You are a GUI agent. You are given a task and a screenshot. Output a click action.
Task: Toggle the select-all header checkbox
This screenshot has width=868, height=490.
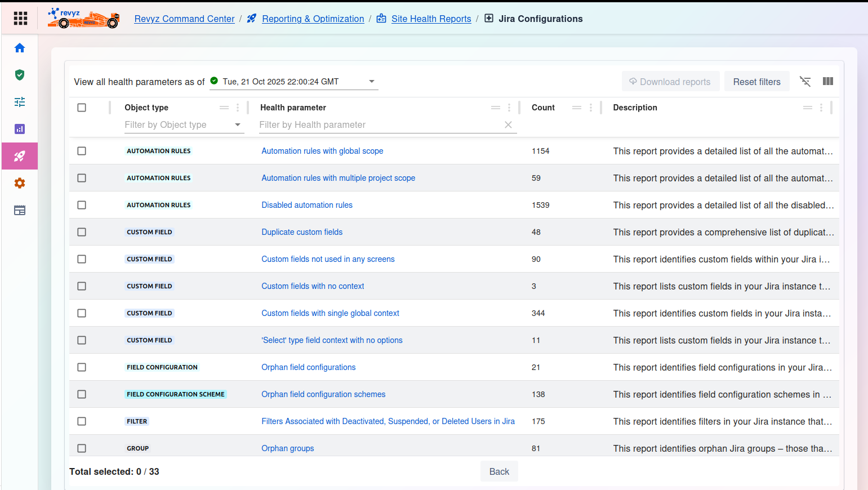tap(82, 108)
